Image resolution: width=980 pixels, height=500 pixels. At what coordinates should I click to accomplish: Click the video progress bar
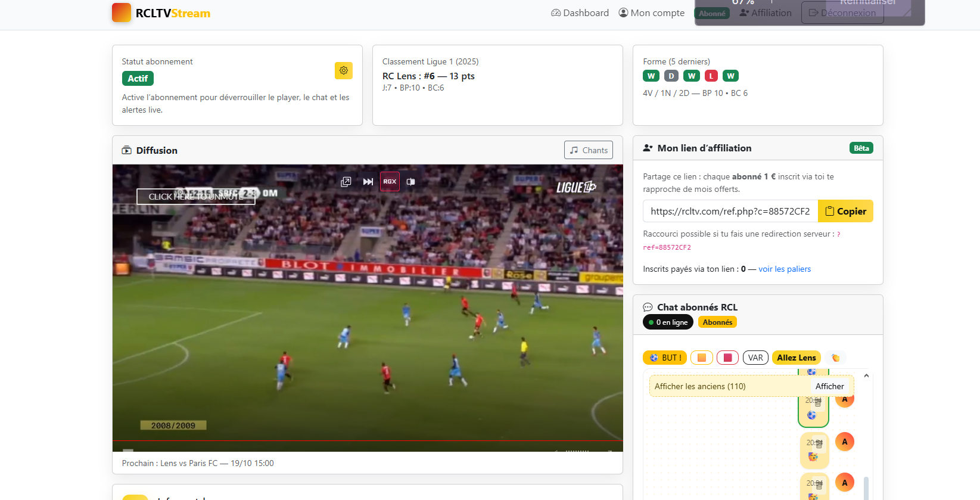click(x=368, y=442)
